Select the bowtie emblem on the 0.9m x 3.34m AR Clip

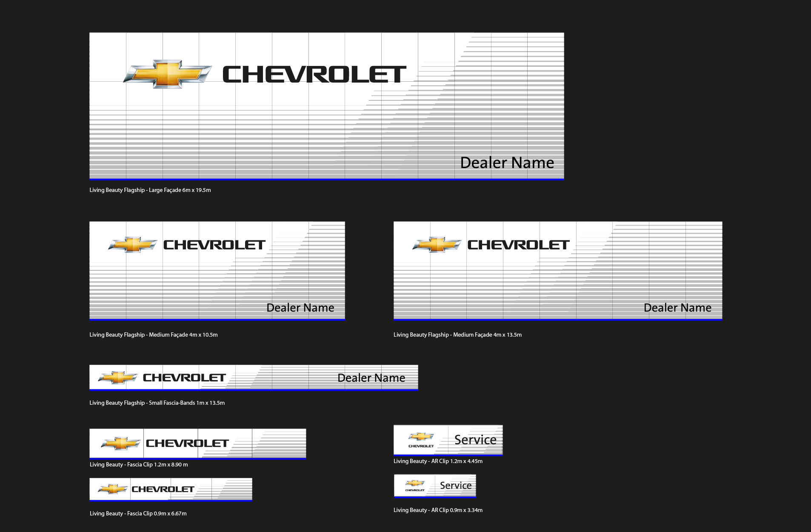[415, 483]
